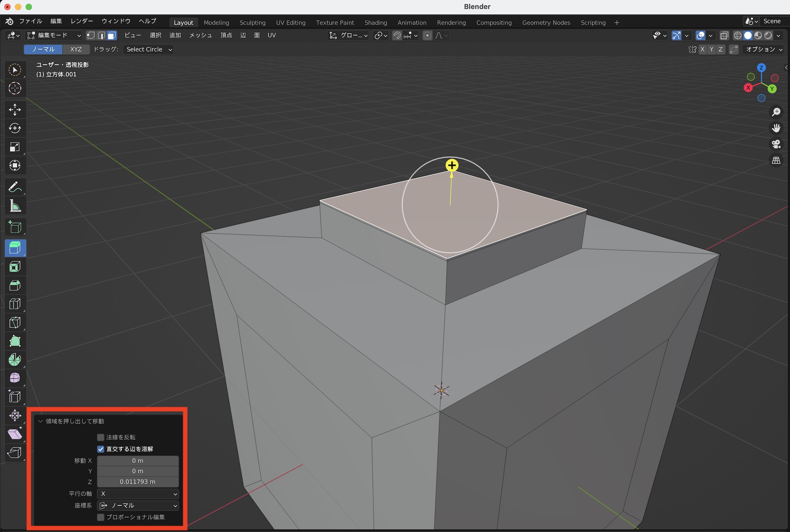Enable プロポーショナル編集 checkbox

101,517
